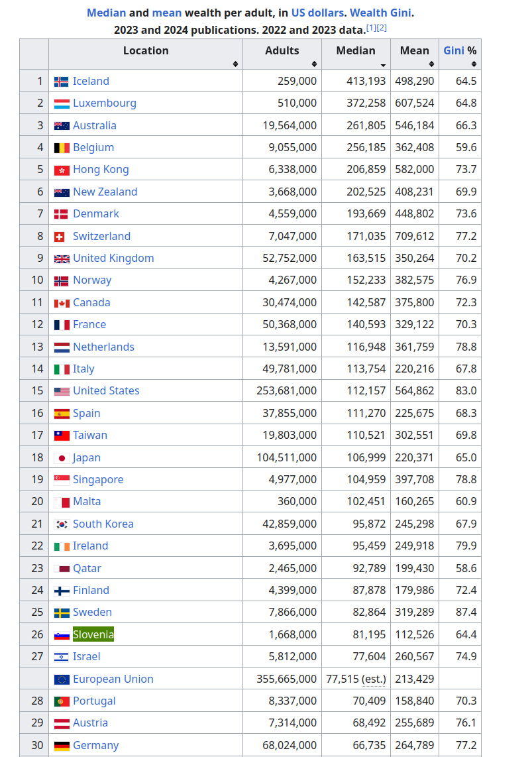Open the Finland country link
Image resolution: width=532 pixels, height=757 pixels.
point(91,590)
